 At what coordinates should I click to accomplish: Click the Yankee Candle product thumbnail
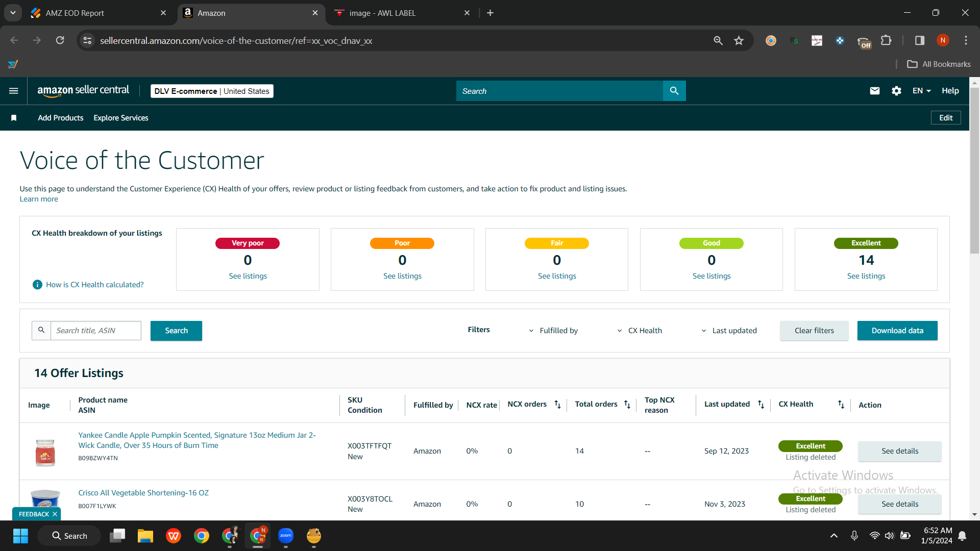coord(45,452)
